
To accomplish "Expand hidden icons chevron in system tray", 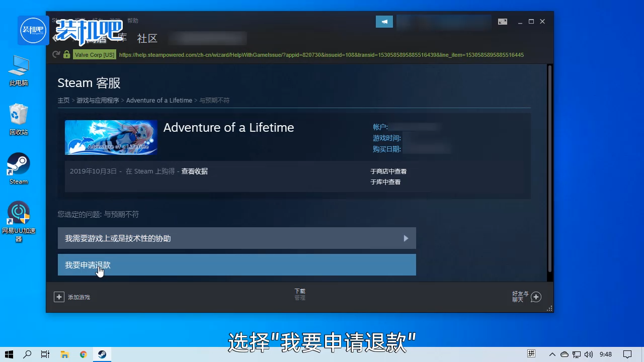I will pos(552,354).
